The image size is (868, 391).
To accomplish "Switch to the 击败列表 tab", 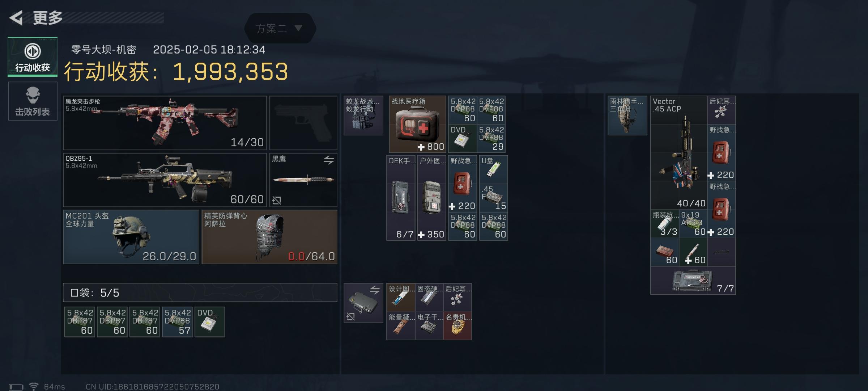I will coord(33,101).
